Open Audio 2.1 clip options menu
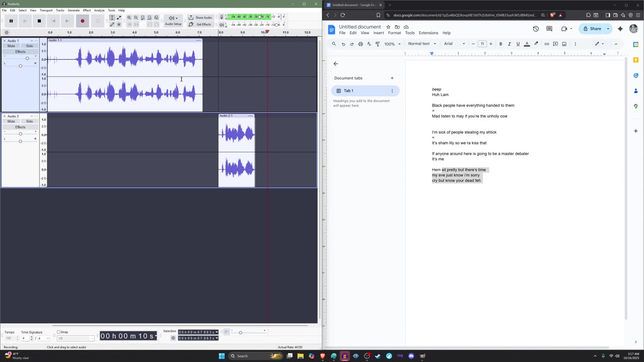The width and height of the screenshot is (644, 362). (250, 116)
